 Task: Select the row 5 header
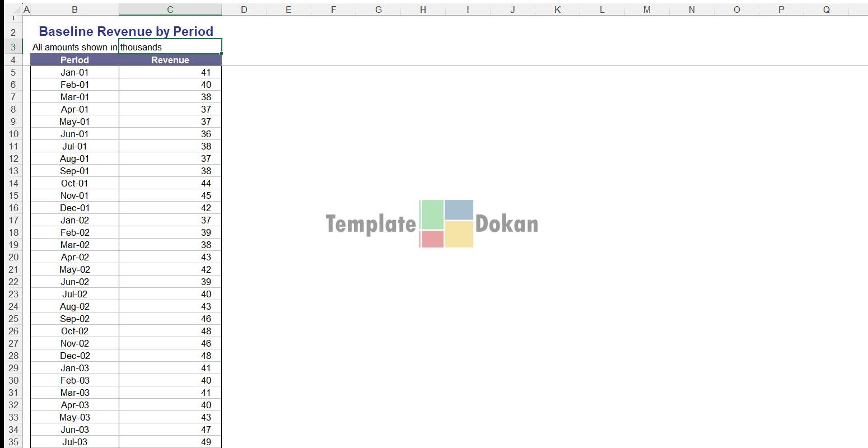point(13,72)
